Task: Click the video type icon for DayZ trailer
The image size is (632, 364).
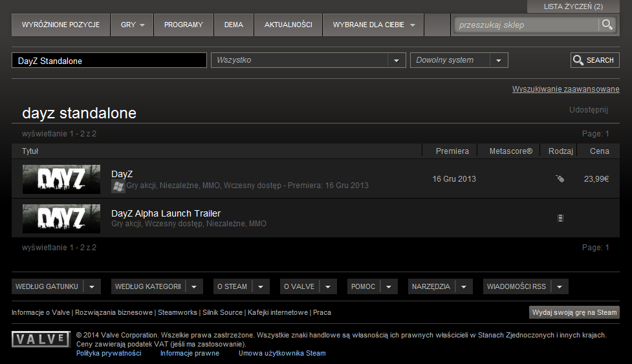Action: pyautogui.click(x=560, y=219)
